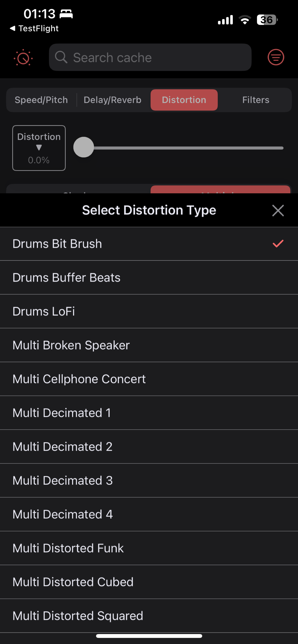
Task: Pick Drums LoFi distortion type
Action: (149, 311)
